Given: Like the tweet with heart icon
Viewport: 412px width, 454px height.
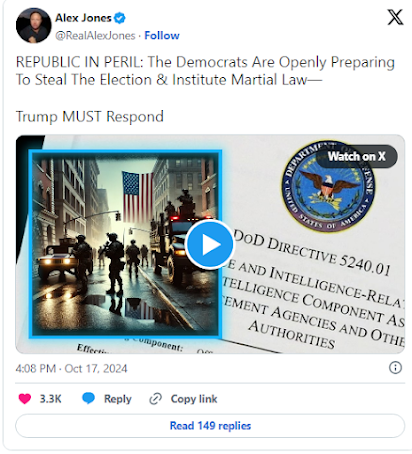Looking at the screenshot, I should coord(25,399).
